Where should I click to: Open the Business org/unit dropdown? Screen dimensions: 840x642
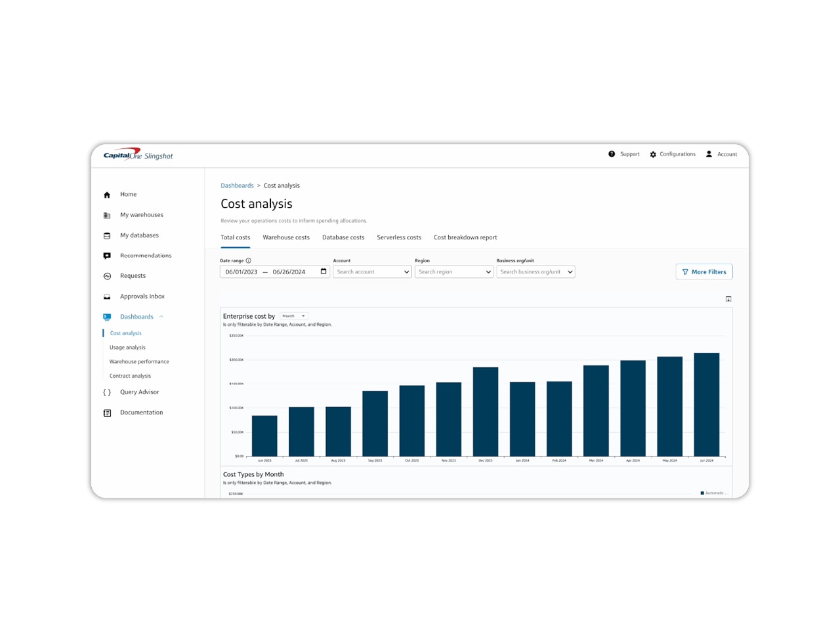click(x=535, y=271)
